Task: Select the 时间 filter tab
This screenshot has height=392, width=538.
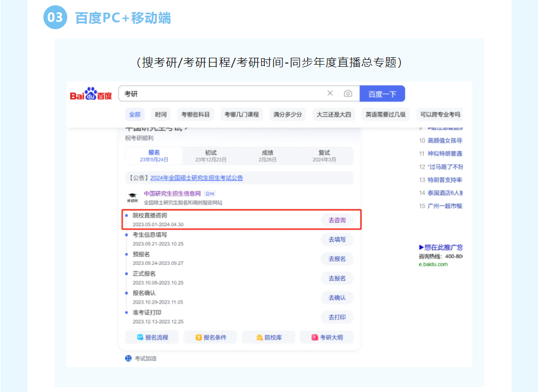Action: tap(160, 114)
